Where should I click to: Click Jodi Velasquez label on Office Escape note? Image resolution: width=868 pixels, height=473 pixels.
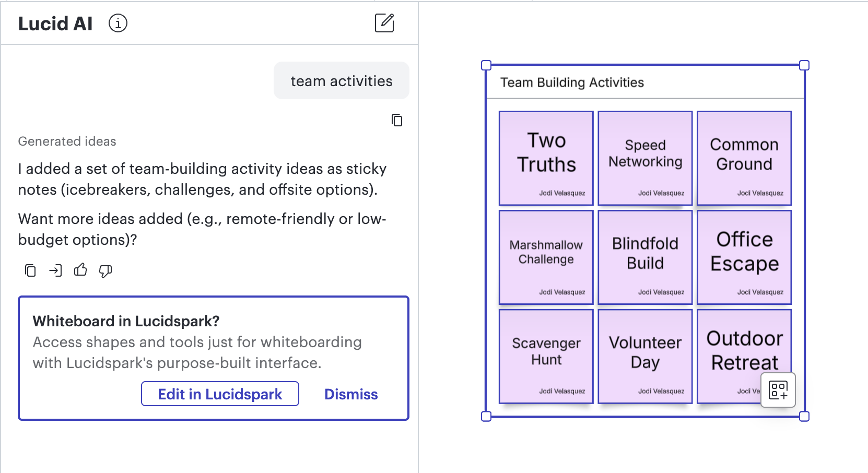point(760,292)
